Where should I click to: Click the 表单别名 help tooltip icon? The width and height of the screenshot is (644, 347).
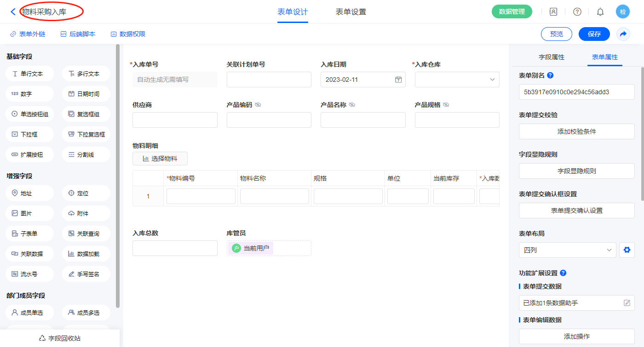coord(550,75)
